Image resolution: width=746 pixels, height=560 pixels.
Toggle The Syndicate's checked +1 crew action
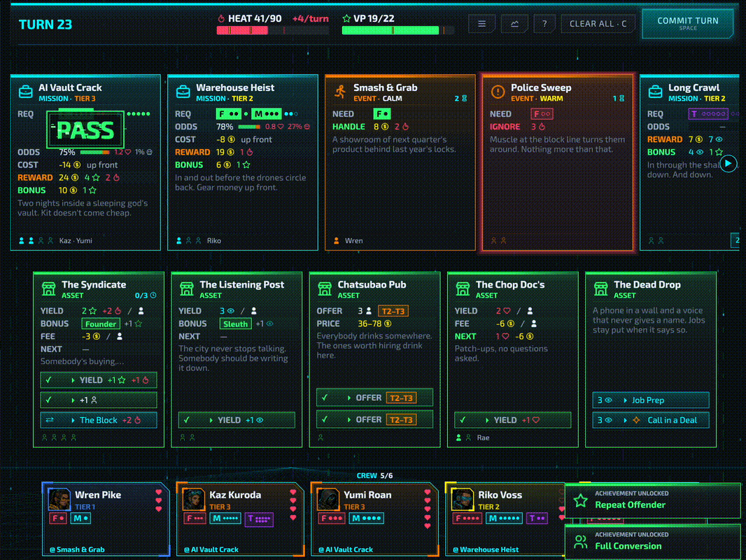coord(99,400)
